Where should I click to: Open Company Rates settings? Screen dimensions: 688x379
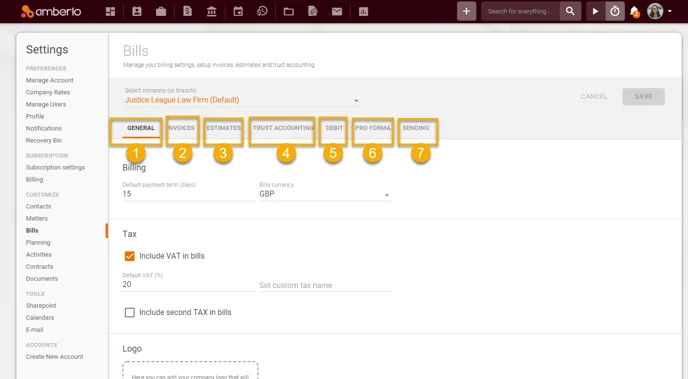[x=48, y=93]
